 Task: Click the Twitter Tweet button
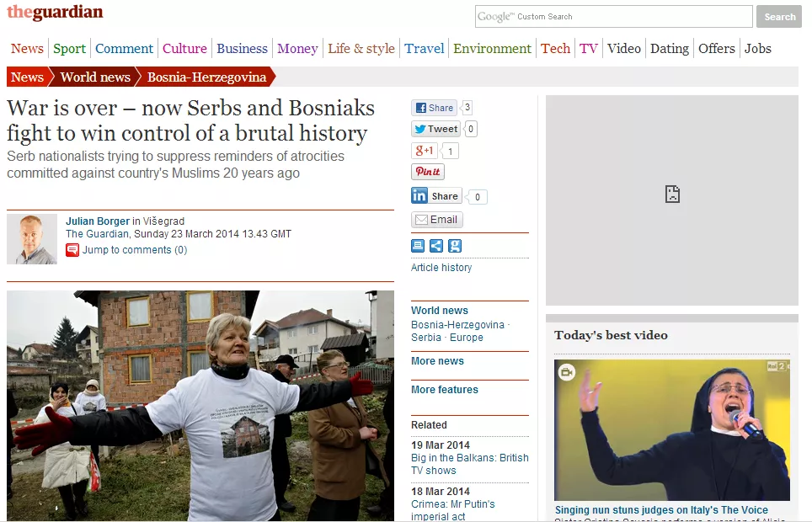tap(436, 129)
